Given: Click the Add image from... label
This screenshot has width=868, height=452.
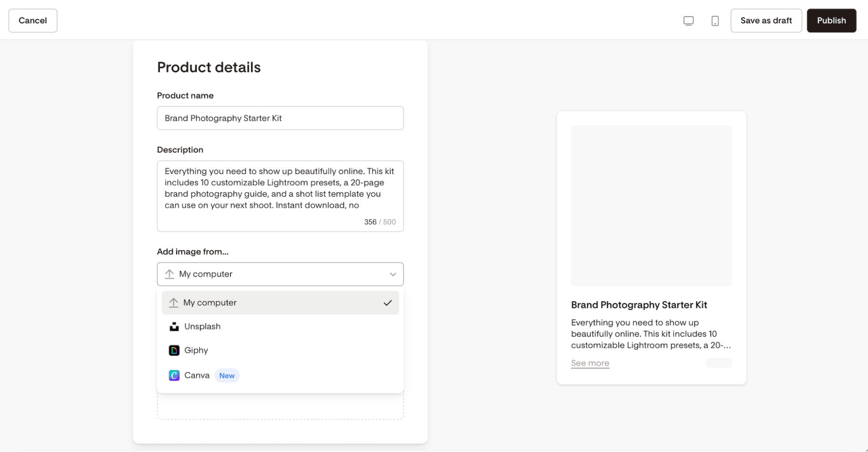Looking at the screenshot, I should pyautogui.click(x=193, y=252).
